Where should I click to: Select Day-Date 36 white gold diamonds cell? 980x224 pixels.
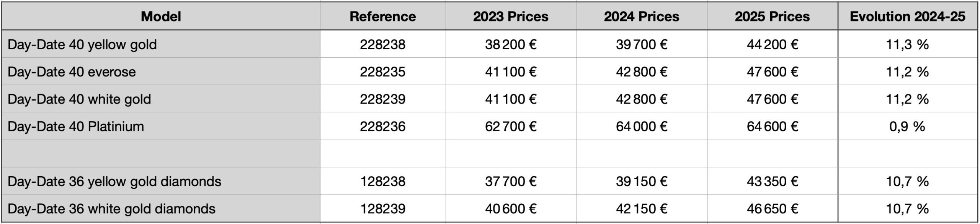pos(161,208)
